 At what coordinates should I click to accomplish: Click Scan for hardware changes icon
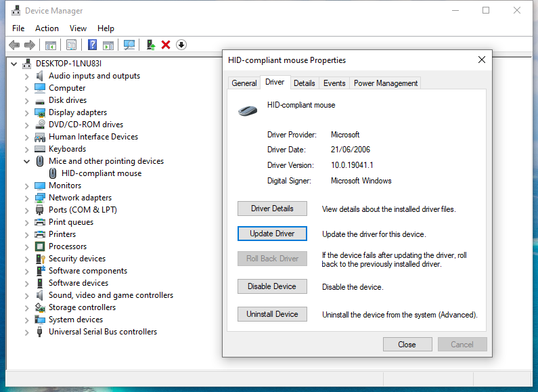pos(129,45)
